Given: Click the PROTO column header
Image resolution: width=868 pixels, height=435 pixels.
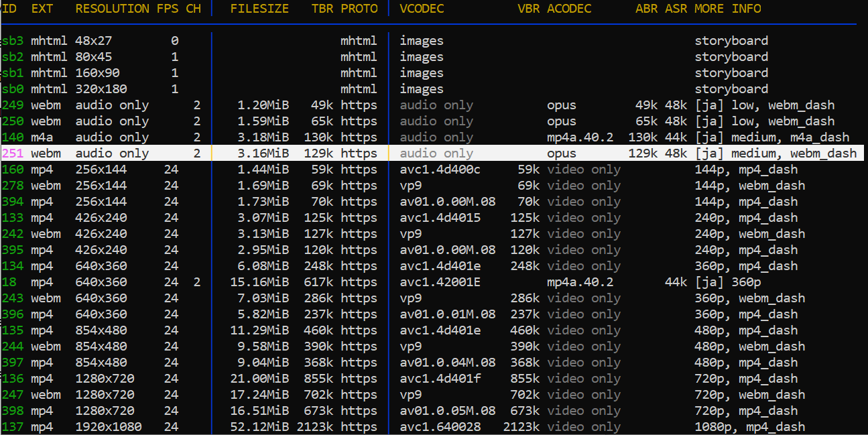Looking at the screenshot, I should [359, 9].
